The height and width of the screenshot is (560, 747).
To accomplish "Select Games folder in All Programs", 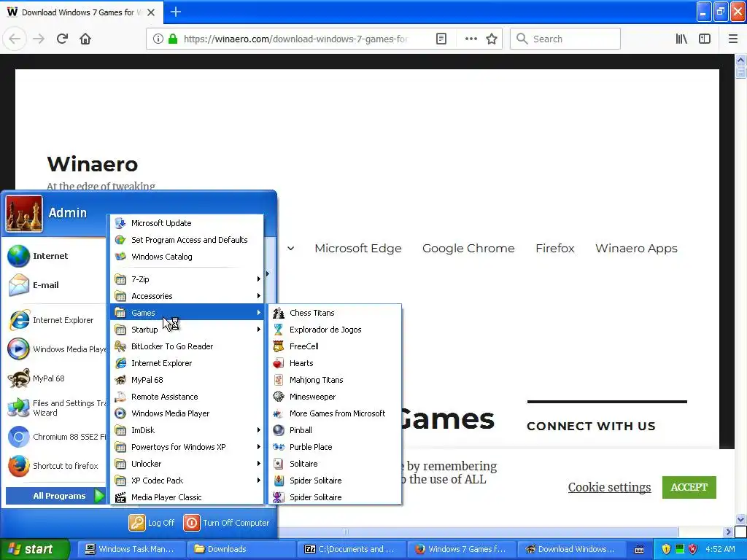I will pyautogui.click(x=187, y=313).
